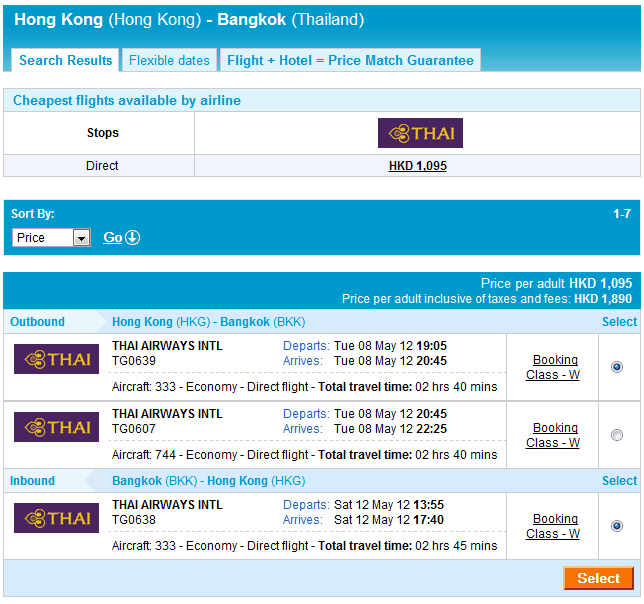
Task: Open Flight + Hotel Price Match Guarantee tab
Action: [350, 60]
